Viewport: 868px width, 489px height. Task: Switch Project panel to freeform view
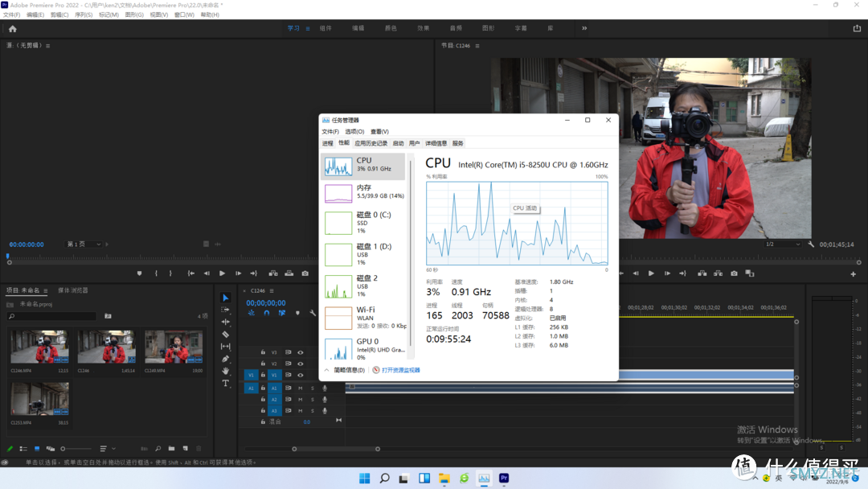pyautogui.click(x=51, y=449)
